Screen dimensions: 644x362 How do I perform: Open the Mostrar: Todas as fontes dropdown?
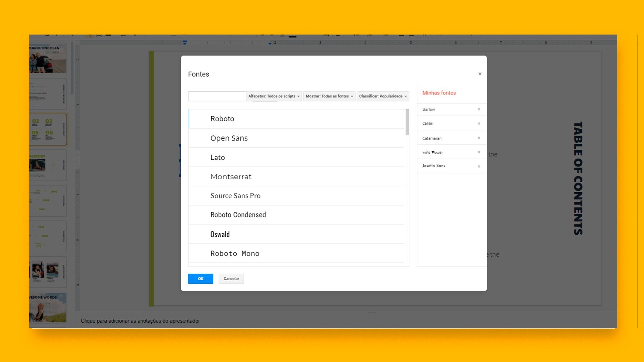(329, 96)
